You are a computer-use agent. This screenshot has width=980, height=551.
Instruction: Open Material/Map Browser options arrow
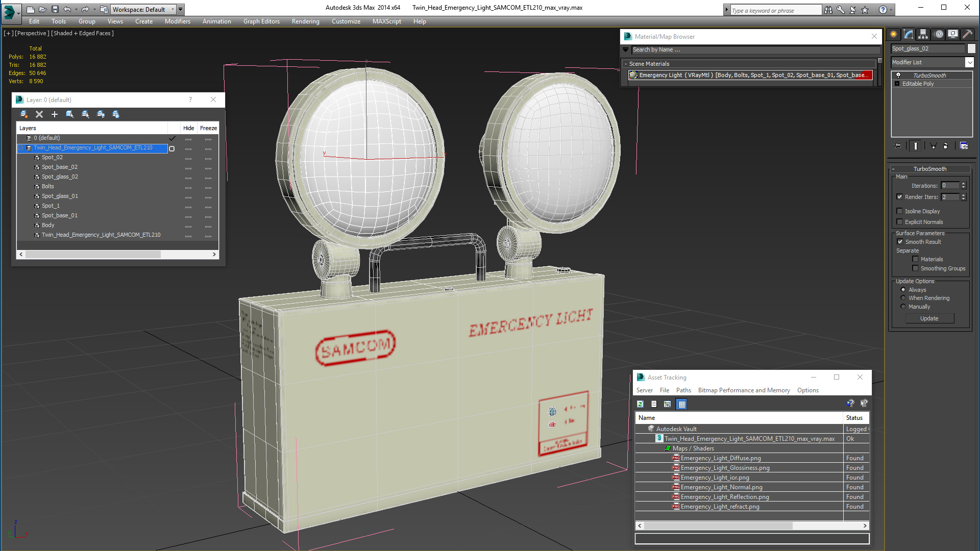click(626, 50)
